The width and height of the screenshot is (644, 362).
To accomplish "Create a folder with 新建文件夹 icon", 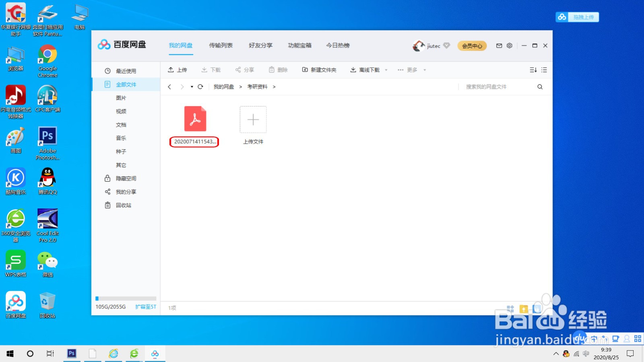I will coord(305,70).
